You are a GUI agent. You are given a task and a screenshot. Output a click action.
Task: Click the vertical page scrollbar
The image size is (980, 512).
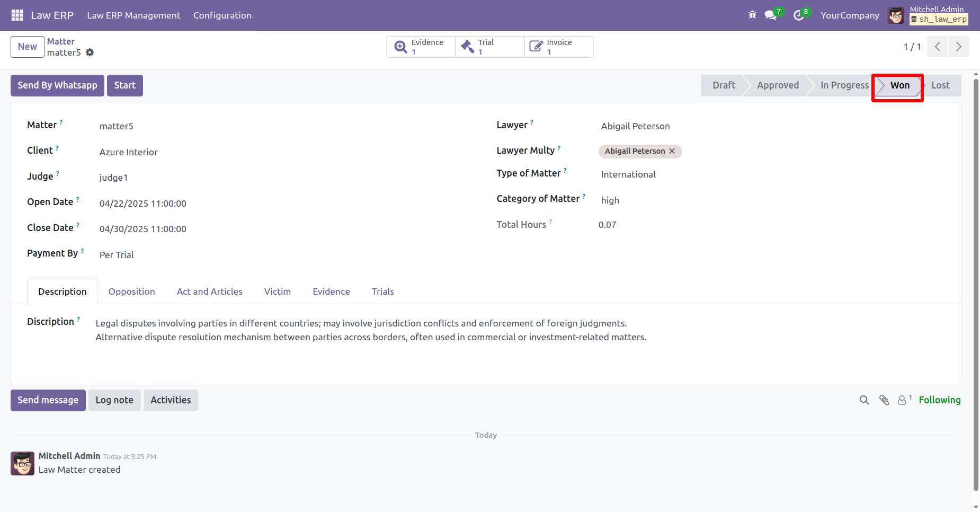click(x=976, y=286)
